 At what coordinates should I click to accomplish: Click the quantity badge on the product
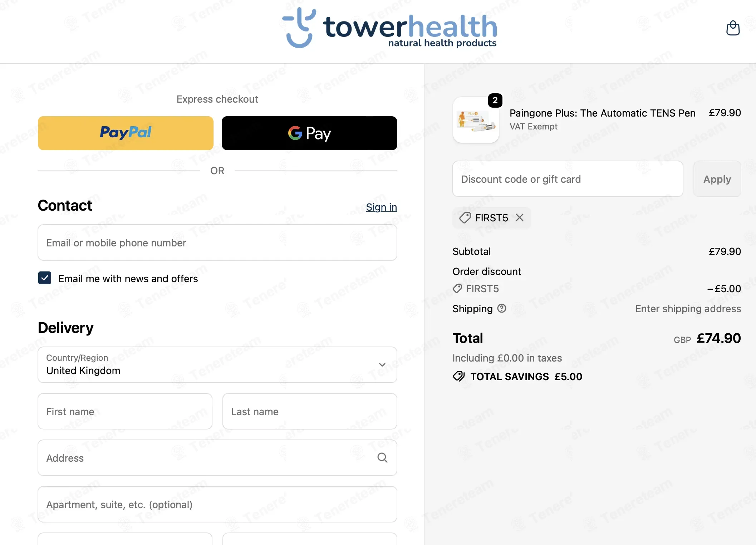(x=495, y=100)
